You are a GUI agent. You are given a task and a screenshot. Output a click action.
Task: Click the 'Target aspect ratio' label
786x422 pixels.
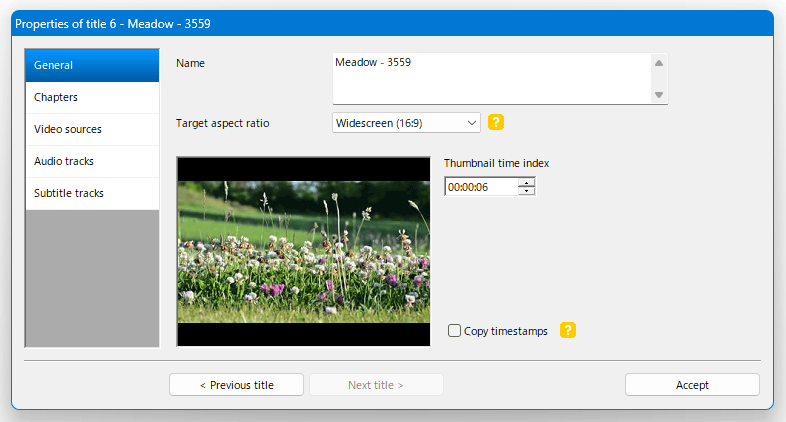point(223,123)
